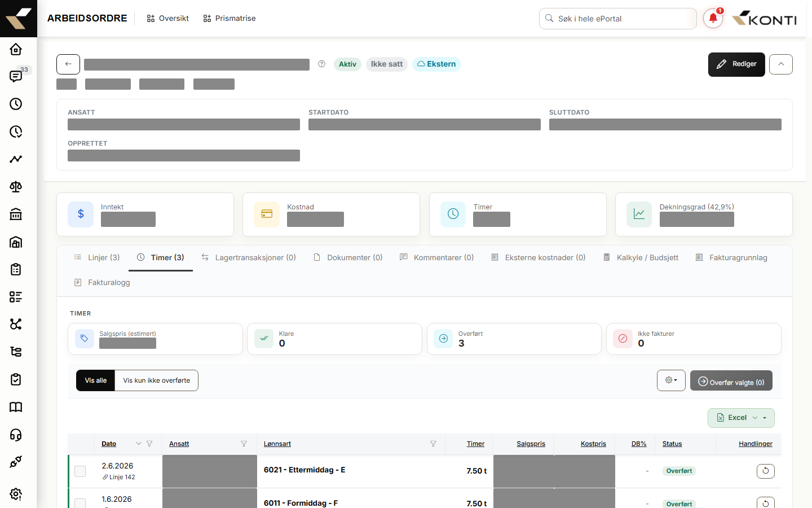Click the Dato column sort chevron
The width and height of the screenshot is (812, 508).
tap(139, 444)
